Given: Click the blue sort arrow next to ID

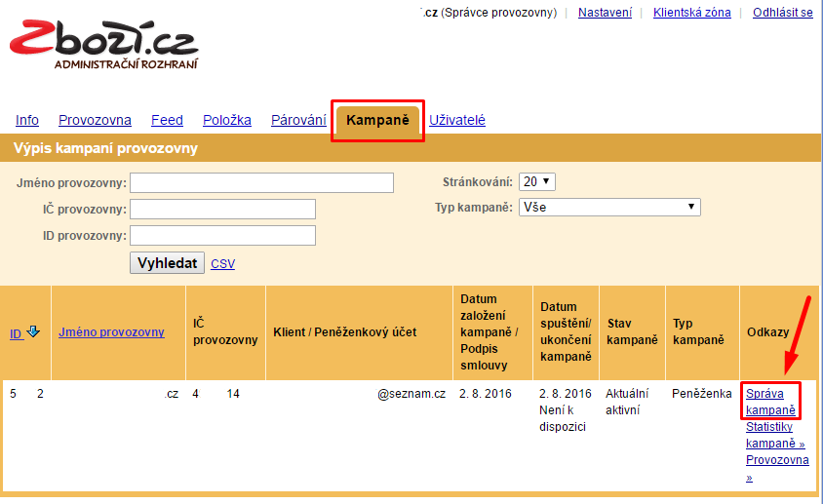Looking at the screenshot, I should [x=33, y=331].
